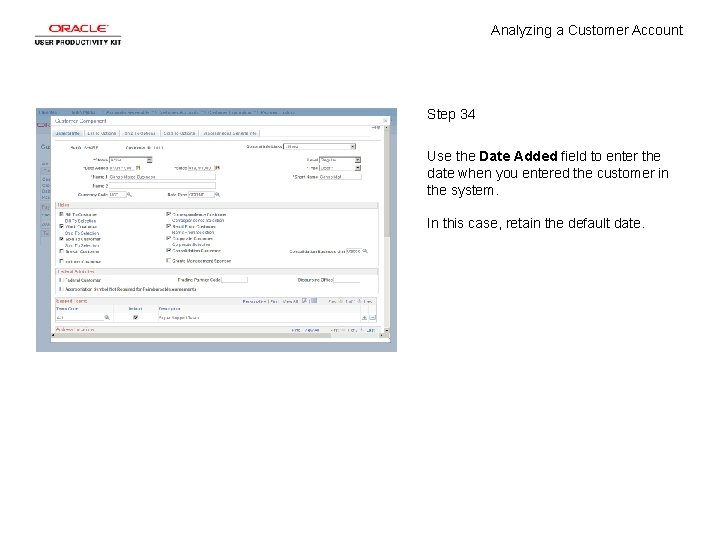
Task: Click Find link in Support Teams header
Action: tap(274, 302)
